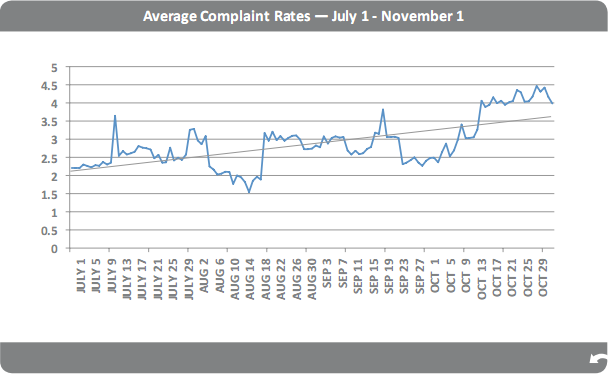Click the July 10 spike data point

click(115, 115)
